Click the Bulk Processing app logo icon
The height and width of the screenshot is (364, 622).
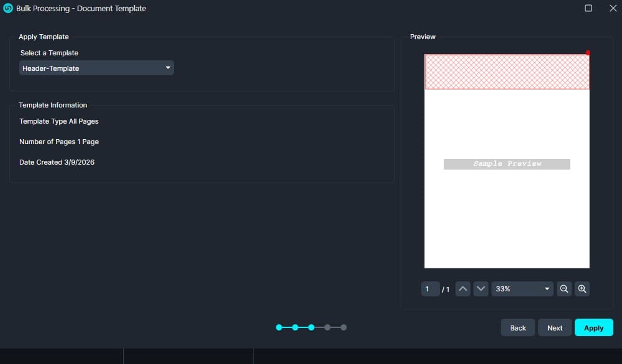click(x=8, y=9)
